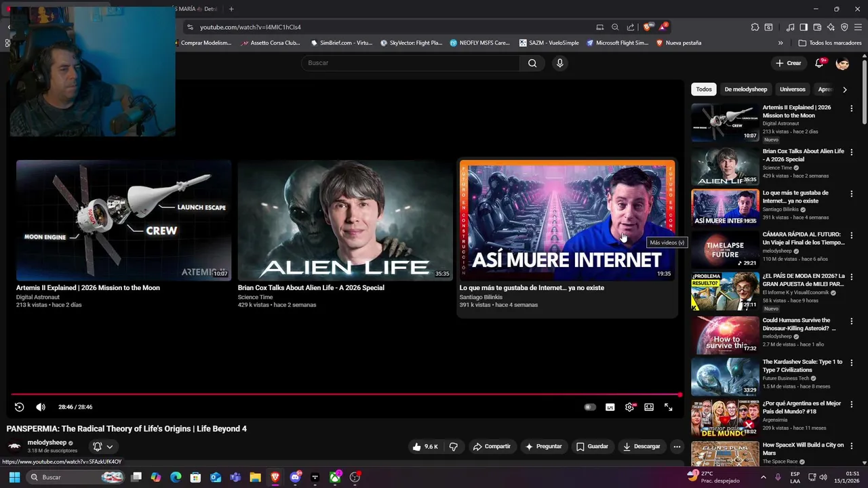Open player settings gear
The image size is (868, 488).
(630, 407)
